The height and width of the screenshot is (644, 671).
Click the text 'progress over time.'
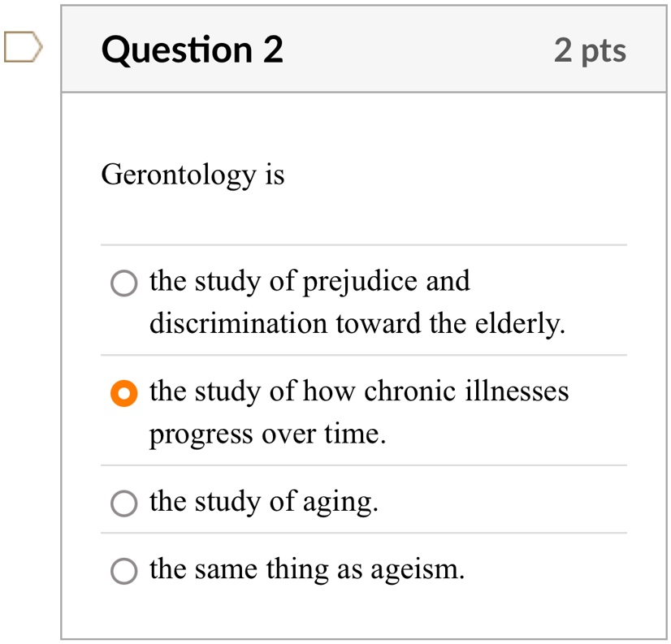coord(268,434)
